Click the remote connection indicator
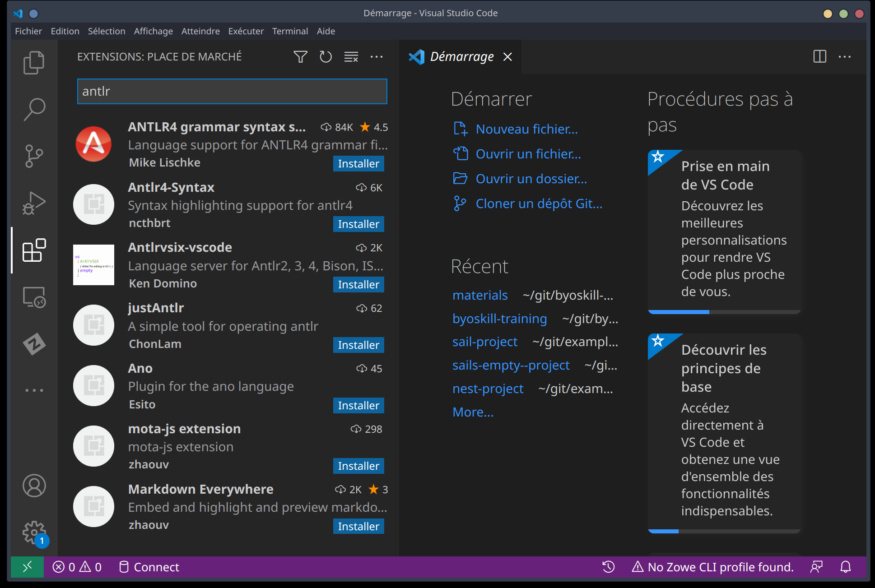Screen dimensions: 875x588 (27, 567)
